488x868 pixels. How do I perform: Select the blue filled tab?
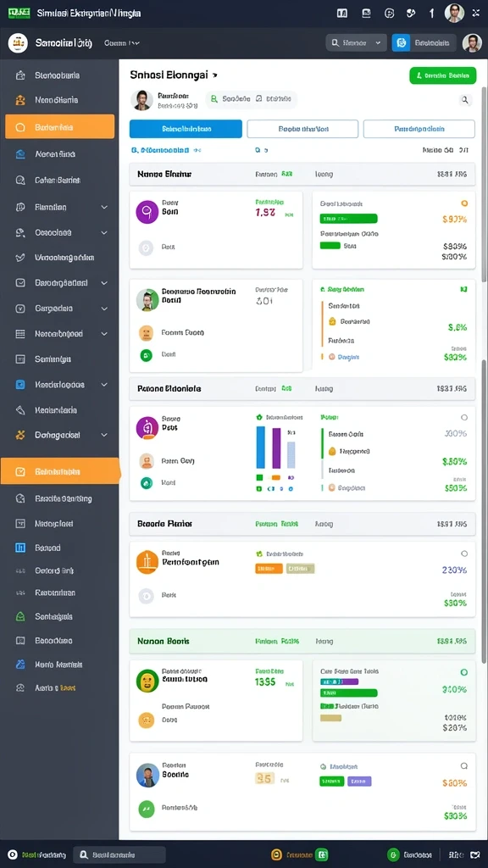(x=186, y=129)
